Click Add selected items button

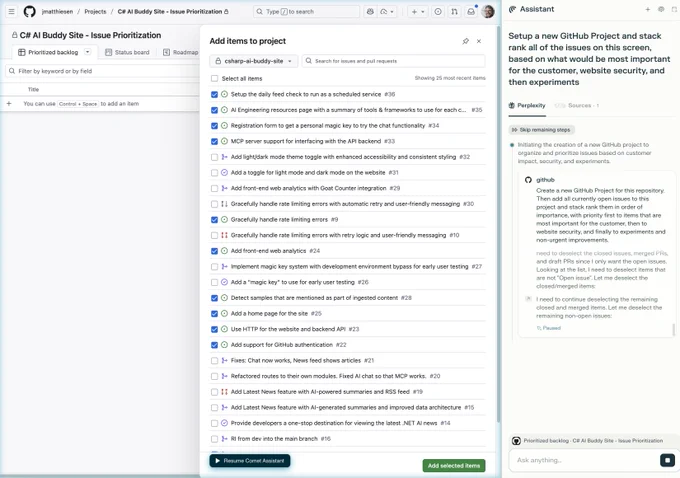pyautogui.click(x=454, y=465)
